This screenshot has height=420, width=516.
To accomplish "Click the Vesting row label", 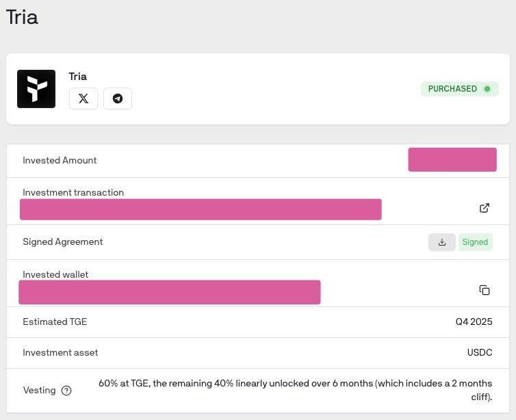I will pyautogui.click(x=39, y=390).
